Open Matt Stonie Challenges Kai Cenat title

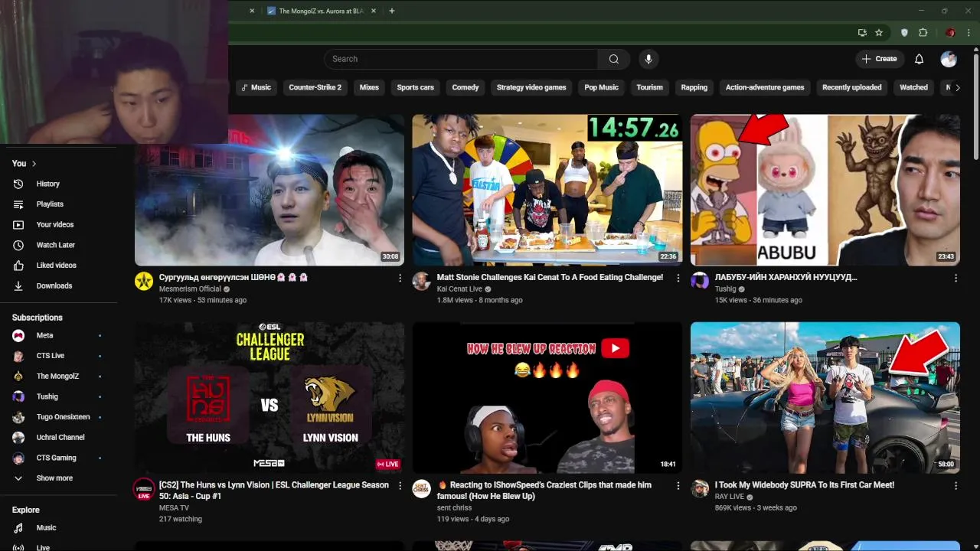coord(550,278)
